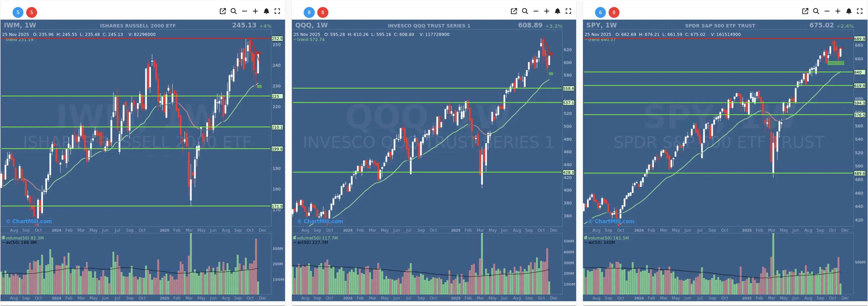Open IWM chart in external window
Image resolution: width=868 pixels, height=306 pixels.
(223, 11)
